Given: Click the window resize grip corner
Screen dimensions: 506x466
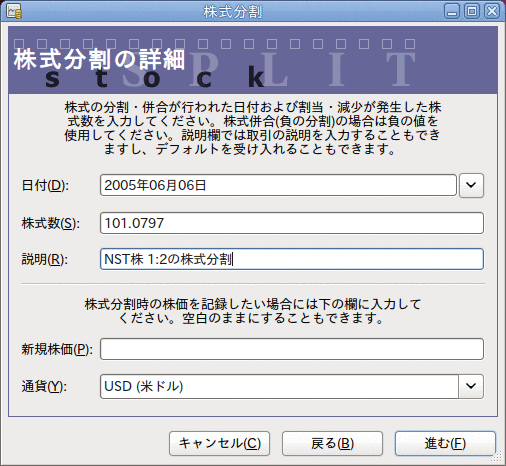Looking at the screenshot, I should [498, 457].
